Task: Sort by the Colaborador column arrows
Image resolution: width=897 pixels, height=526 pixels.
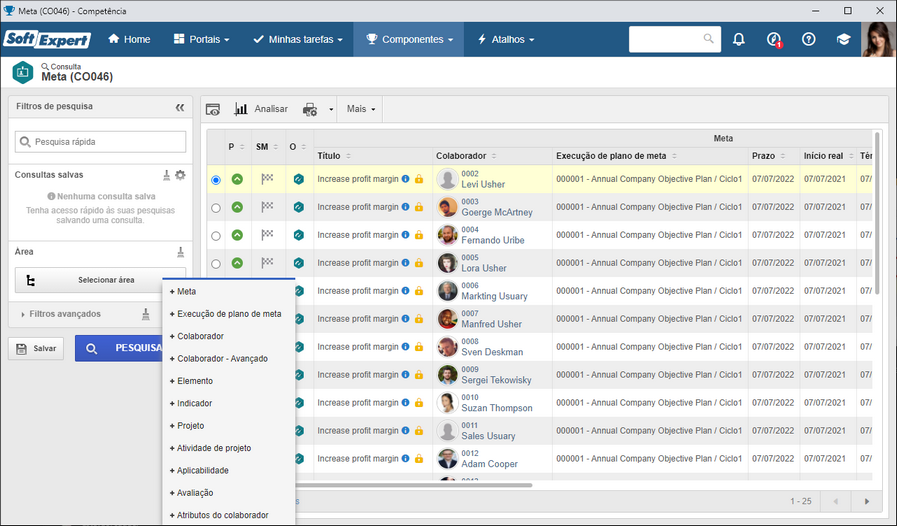Action: pyautogui.click(x=494, y=156)
